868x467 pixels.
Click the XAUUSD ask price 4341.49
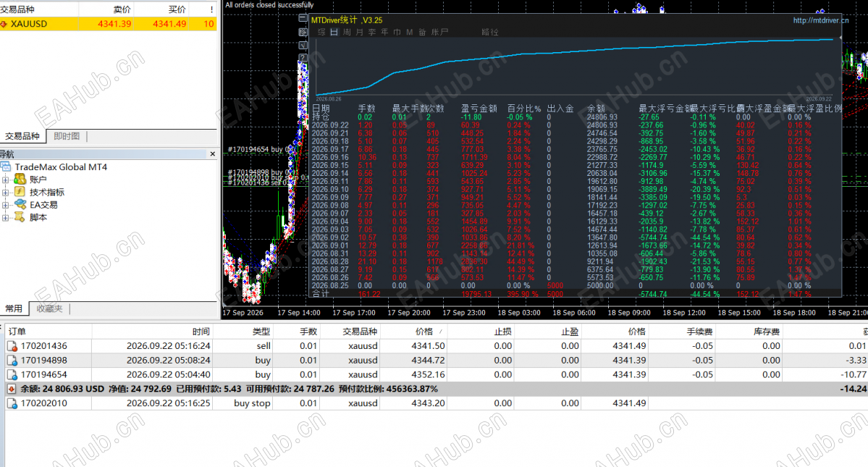pyautogui.click(x=169, y=25)
